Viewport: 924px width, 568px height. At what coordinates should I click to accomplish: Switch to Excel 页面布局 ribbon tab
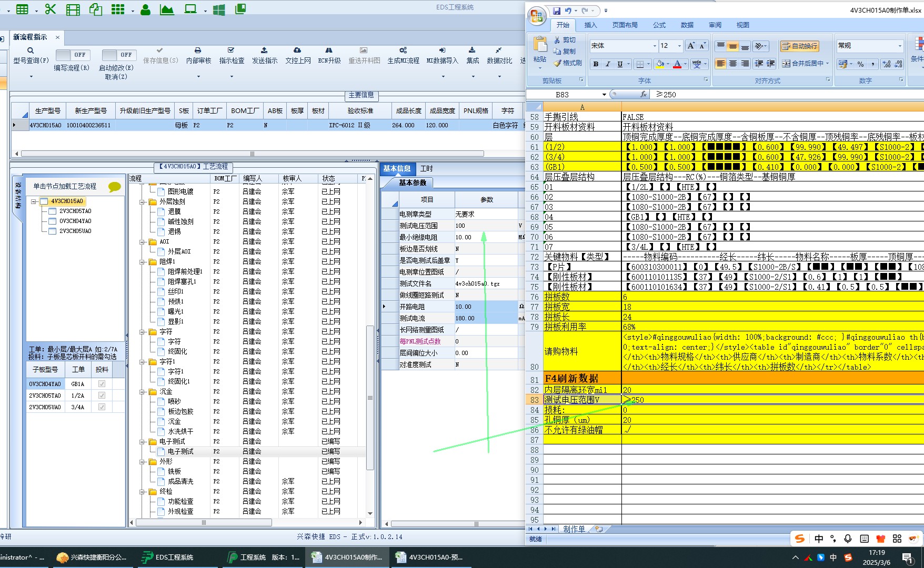click(625, 25)
